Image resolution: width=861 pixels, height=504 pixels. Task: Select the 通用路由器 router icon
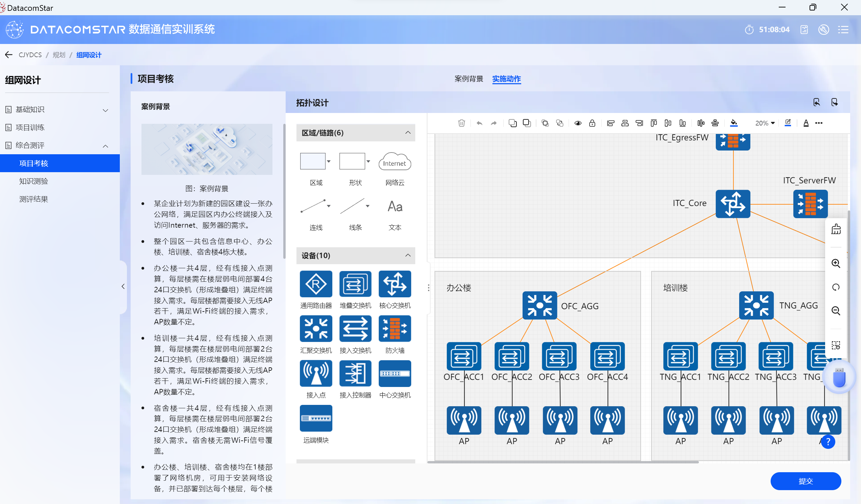316,284
